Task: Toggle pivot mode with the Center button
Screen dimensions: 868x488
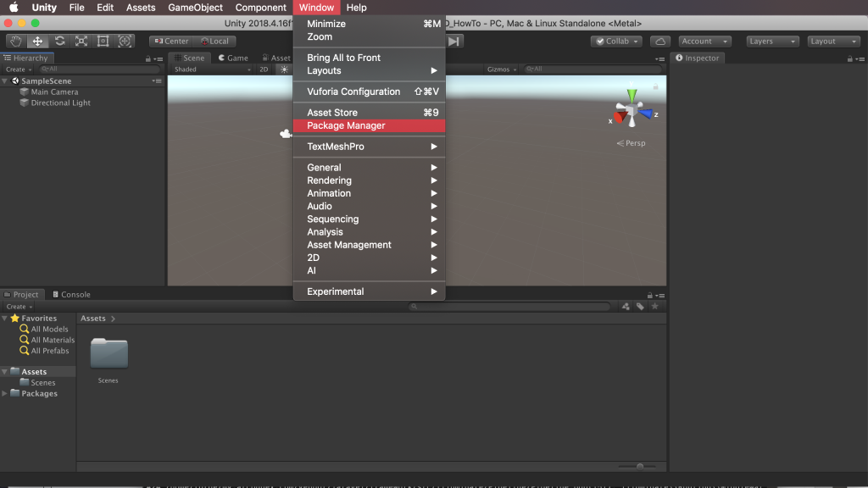Action: point(171,42)
